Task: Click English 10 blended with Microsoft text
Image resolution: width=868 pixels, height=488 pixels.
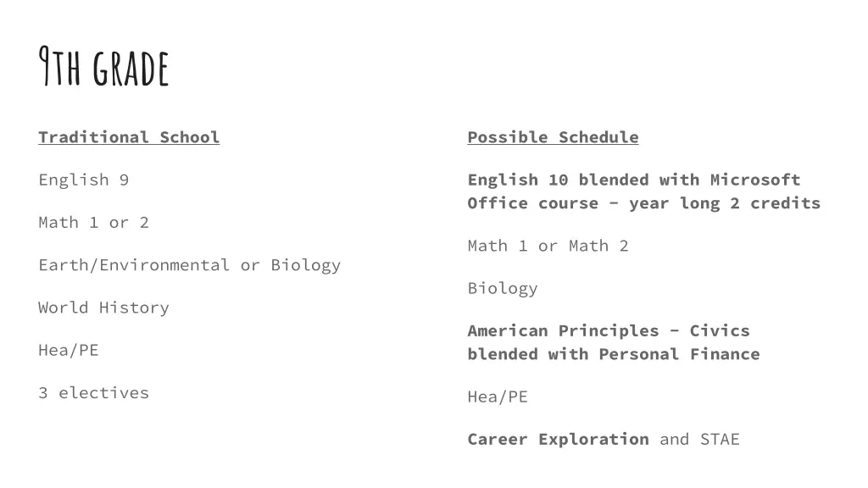Action: [634, 180]
